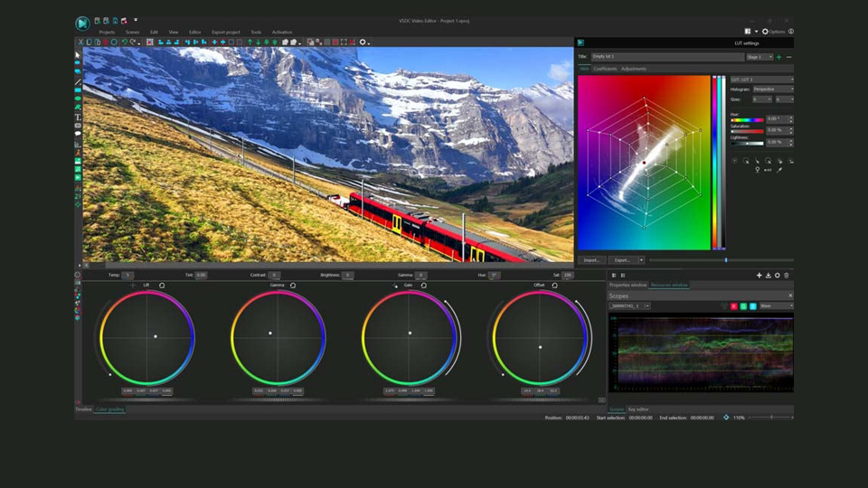This screenshot has height=488, width=868.
Task: Click the LUT Title input field
Action: click(x=667, y=57)
